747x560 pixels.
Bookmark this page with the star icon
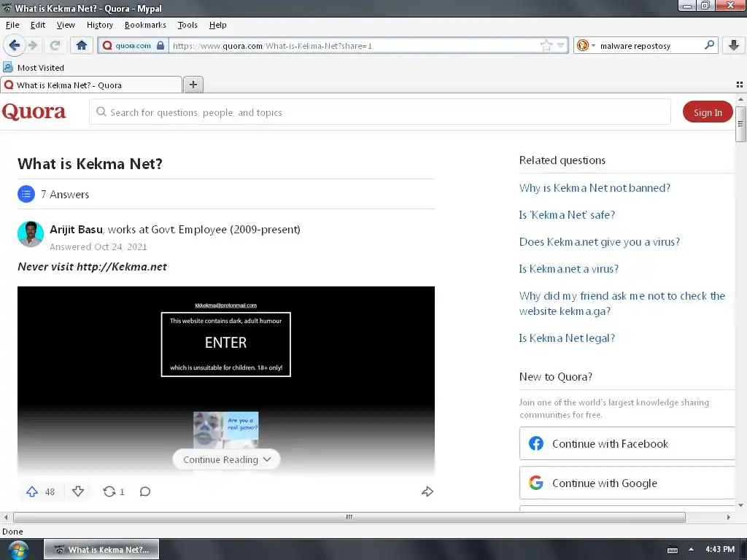[x=546, y=46]
